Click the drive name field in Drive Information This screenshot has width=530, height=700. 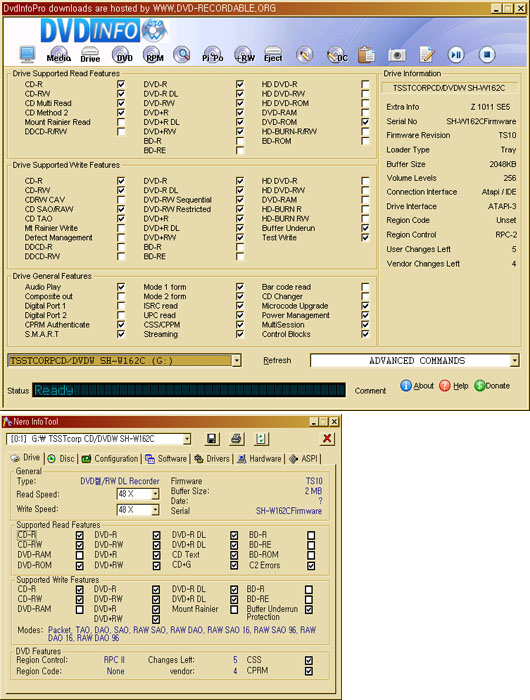point(449,88)
